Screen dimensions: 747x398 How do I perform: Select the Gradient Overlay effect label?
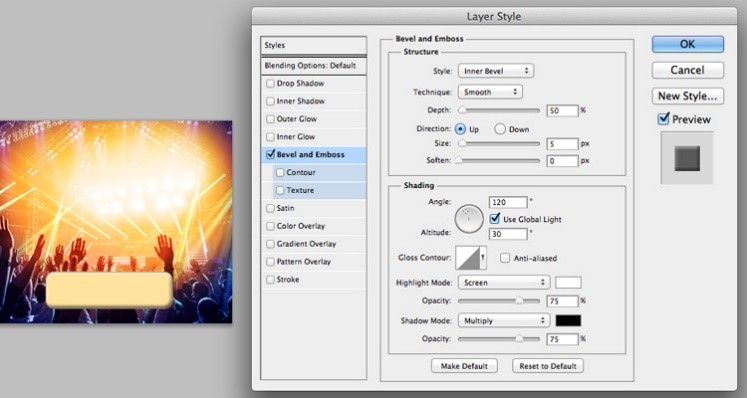tap(306, 244)
